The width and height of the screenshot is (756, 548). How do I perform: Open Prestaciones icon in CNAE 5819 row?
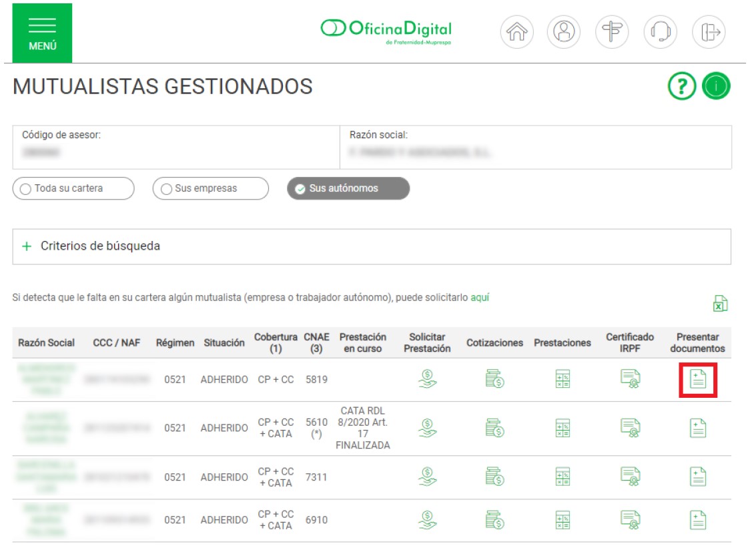[562, 378]
